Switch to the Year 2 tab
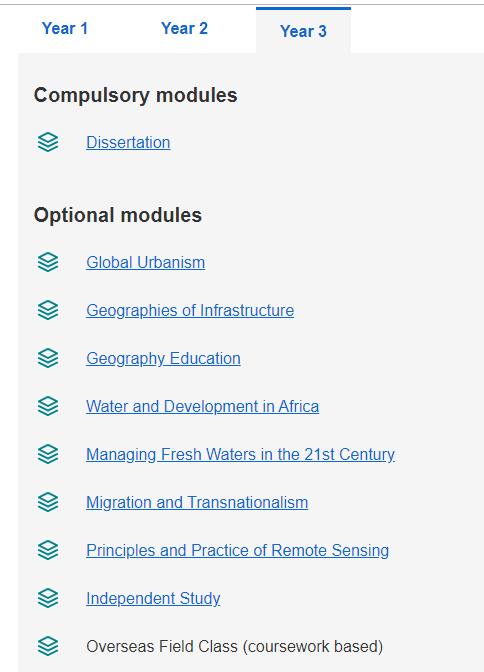Screen dimensions: 484x672 click(184, 29)
